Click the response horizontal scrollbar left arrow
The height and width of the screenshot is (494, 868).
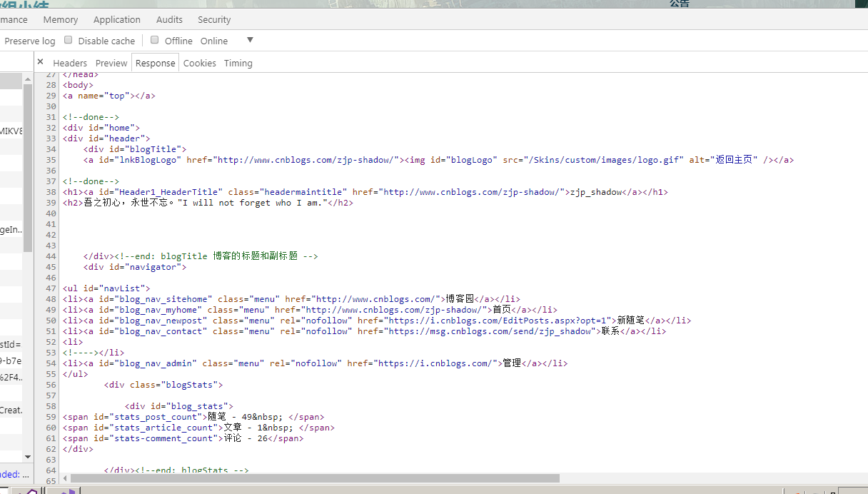pos(64,478)
